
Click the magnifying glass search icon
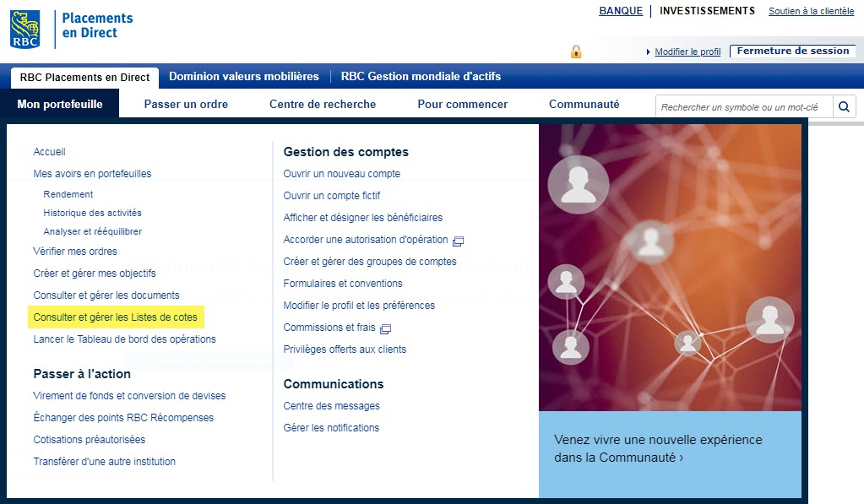coord(844,107)
